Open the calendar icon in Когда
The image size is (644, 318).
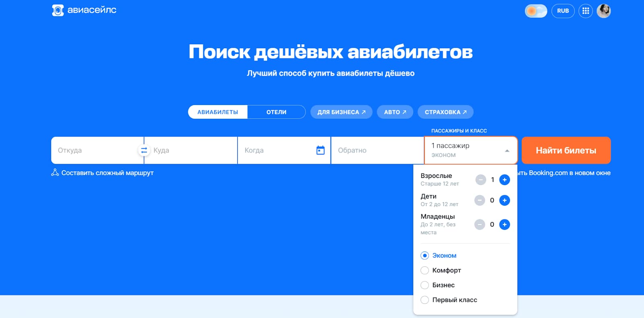[x=320, y=150]
